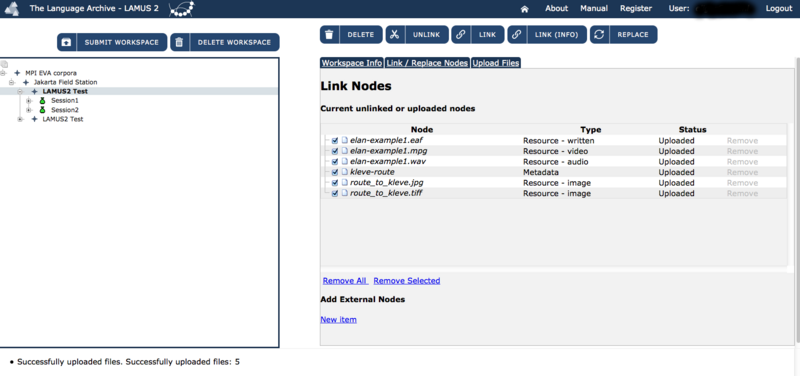Image resolution: width=800 pixels, height=376 pixels.
Task: Click the LAMUS dotted arc logo
Action: [181, 9]
